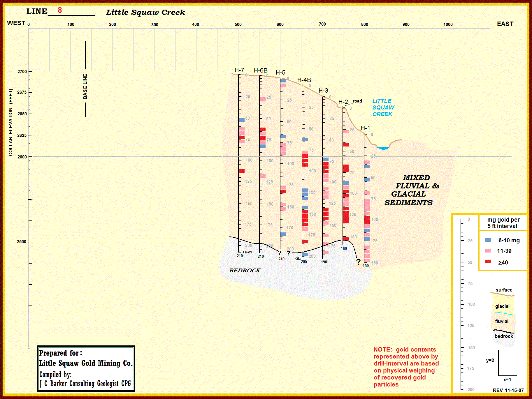Click H-4B total depth label 205
This screenshot has width=532, height=399.
[x=304, y=262]
